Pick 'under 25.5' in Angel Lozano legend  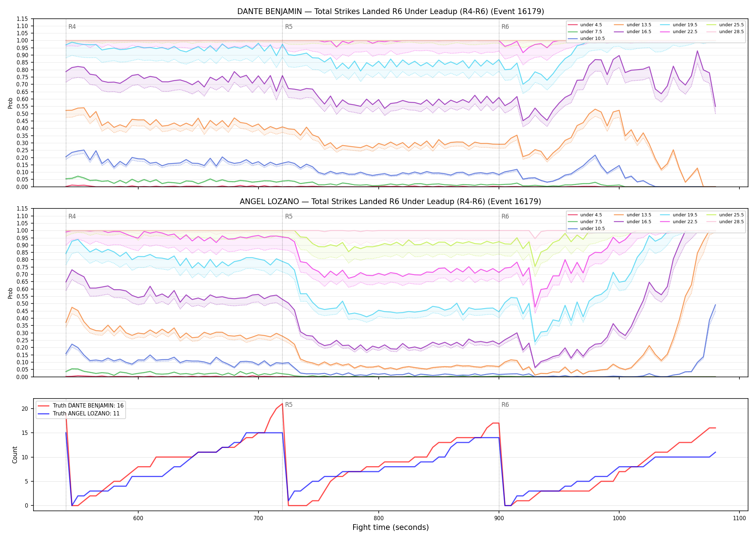pos(725,215)
